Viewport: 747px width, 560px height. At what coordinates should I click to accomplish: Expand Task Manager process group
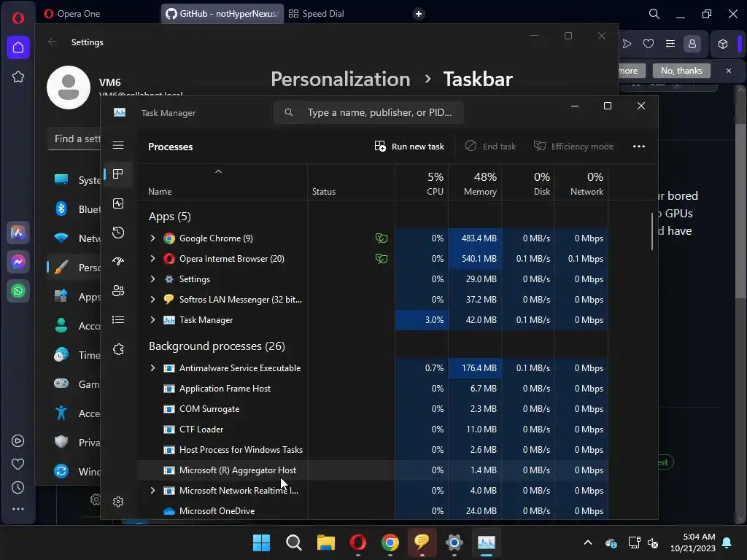pyautogui.click(x=152, y=320)
